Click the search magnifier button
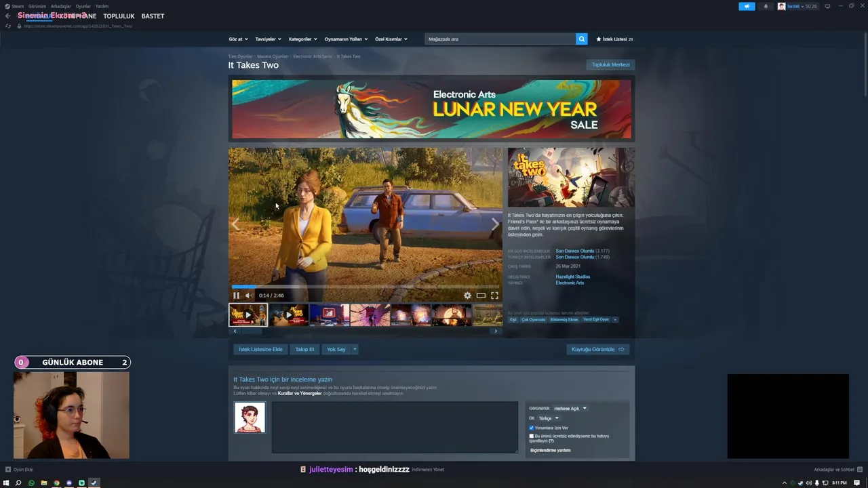Image resolution: width=868 pixels, height=488 pixels. pos(581,39)
